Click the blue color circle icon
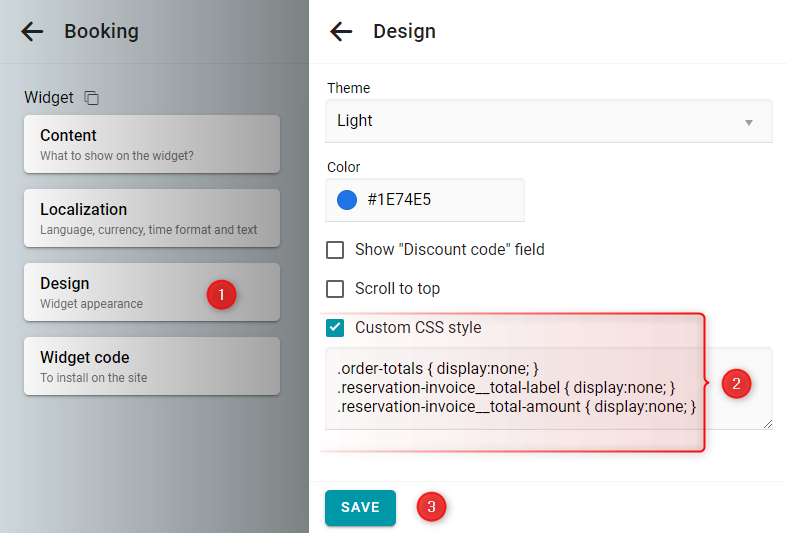The height and width of the screenshot is (533, 787). (x=347, y=200)
